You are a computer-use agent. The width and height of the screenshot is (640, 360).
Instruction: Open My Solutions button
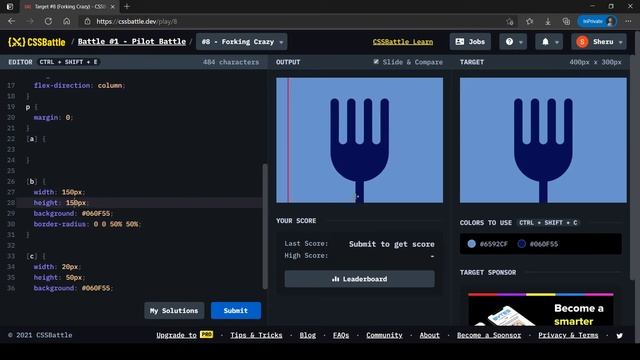click(x=174, y=311)
